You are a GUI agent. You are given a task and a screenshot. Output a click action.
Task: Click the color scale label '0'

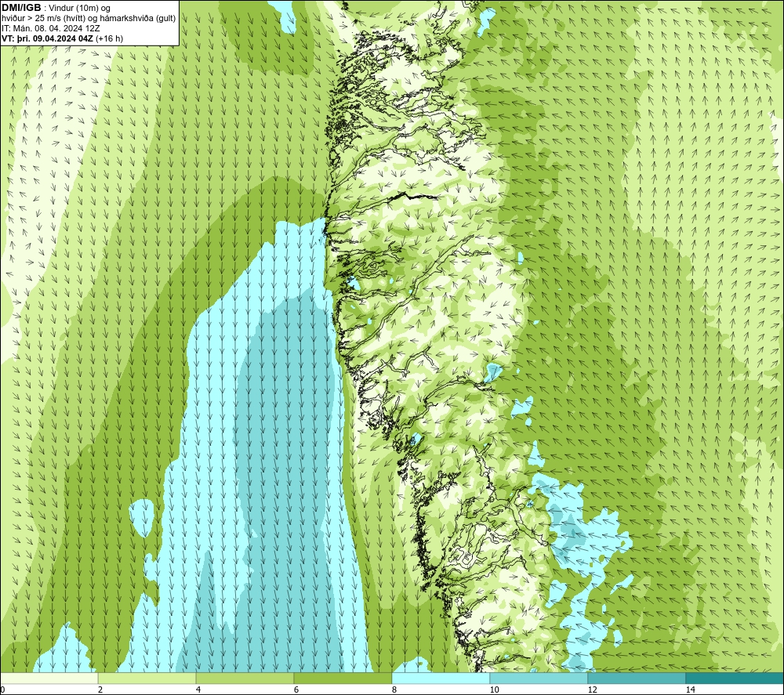point(2,690)
